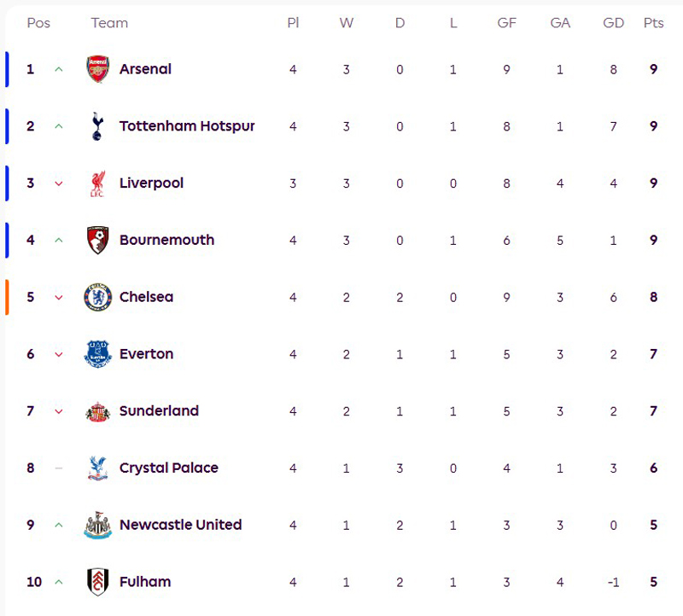Click the Liverpool club crest
The height and width of the screenshot is (616, 683).
point(97,183)
